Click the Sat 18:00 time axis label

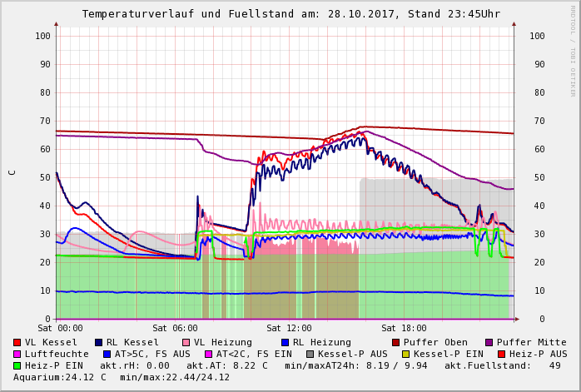tap(404, 329)
